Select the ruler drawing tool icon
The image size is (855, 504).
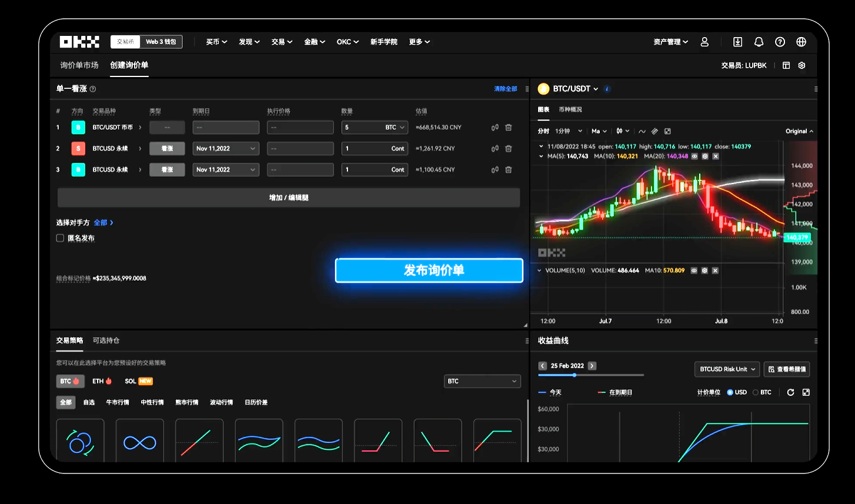(x=654, y=131)
